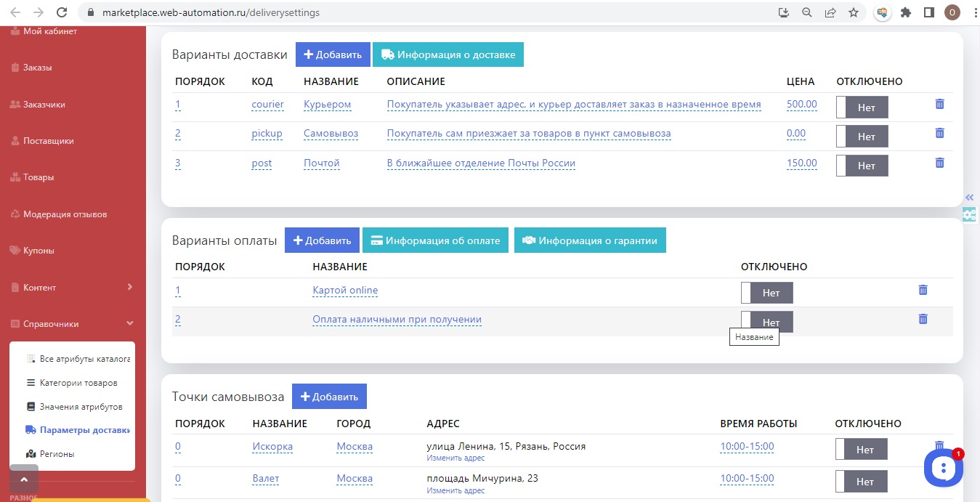Toggle disabled switch for Искорка pickup point

point(860,450)
